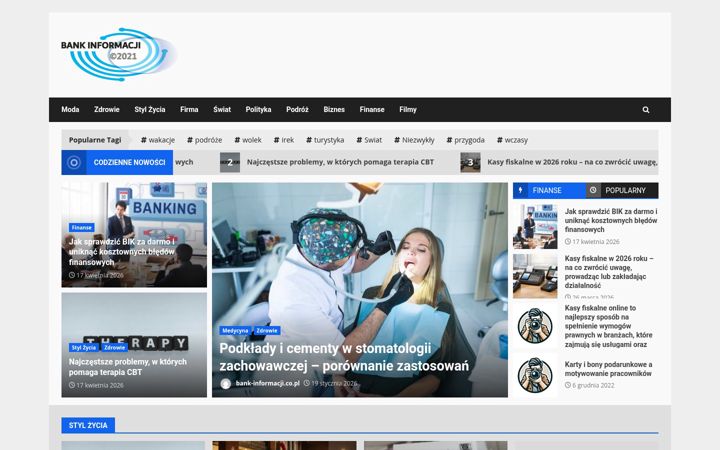Select the wakacje tag
Screen dimensions: 720x450
158,140
